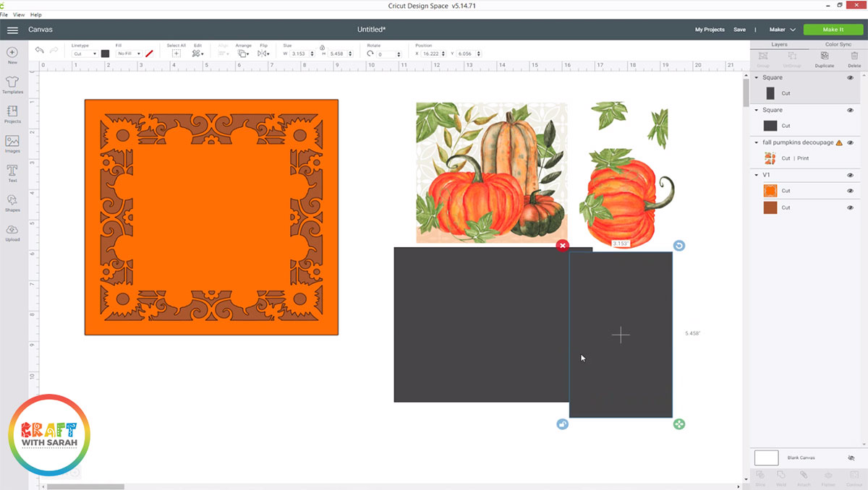The width and height of the screenshot is (868, 490).
Task: Click the Contour icon at bottom right
Action: [x=854, y=477]
